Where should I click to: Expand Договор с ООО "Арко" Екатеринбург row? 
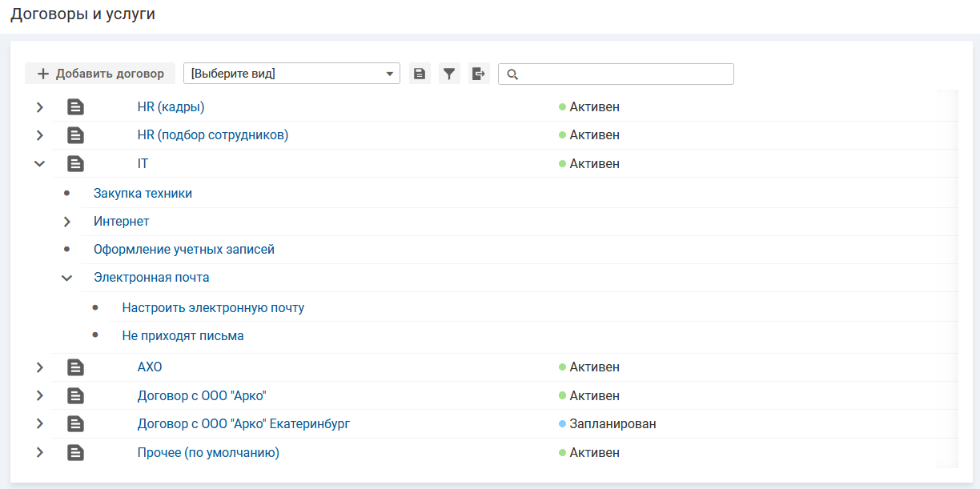coord(39,424)
